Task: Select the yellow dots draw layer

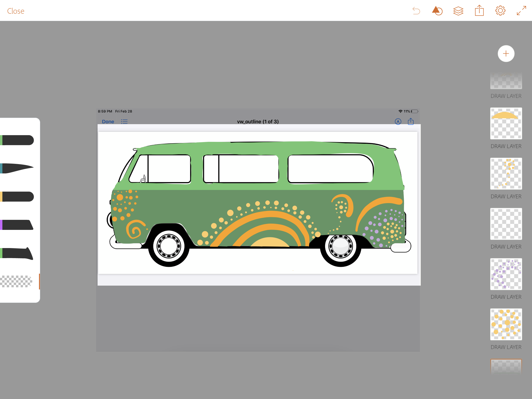Action: point(506,324)
